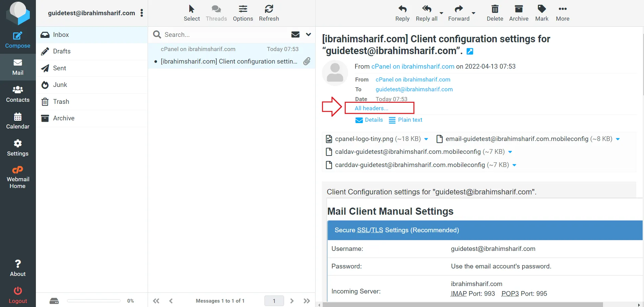644x307 pixels.
Task: Click sender link in the summary line
Action: coord(413,66)
